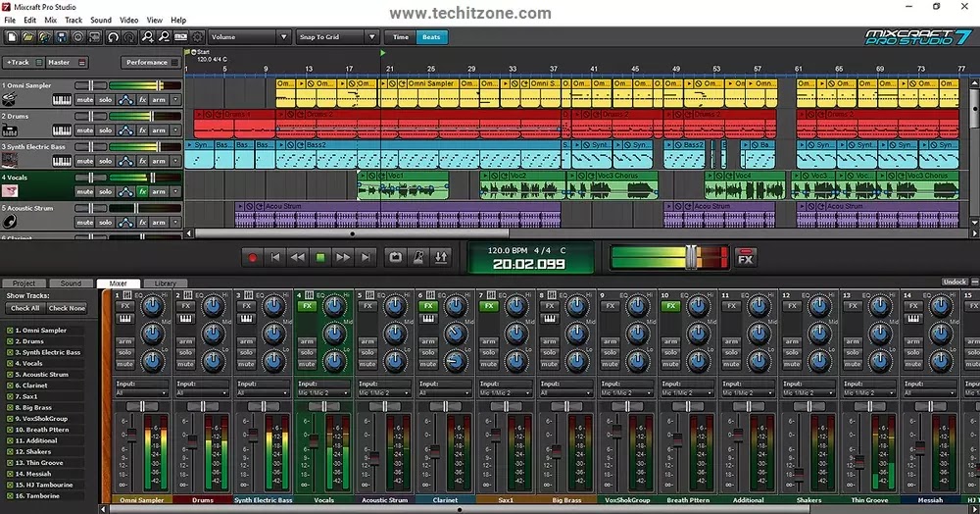The width and height of the screenshot is (980, 514).
Task: Open mixer channel 1 Input dropdown
Action: point(142,392)
